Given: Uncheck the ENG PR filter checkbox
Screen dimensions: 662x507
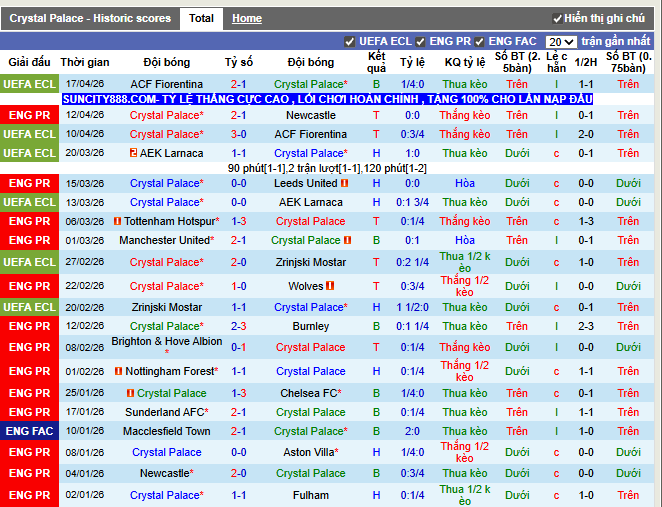Looking at the screenshot, I should coord(421,42).
